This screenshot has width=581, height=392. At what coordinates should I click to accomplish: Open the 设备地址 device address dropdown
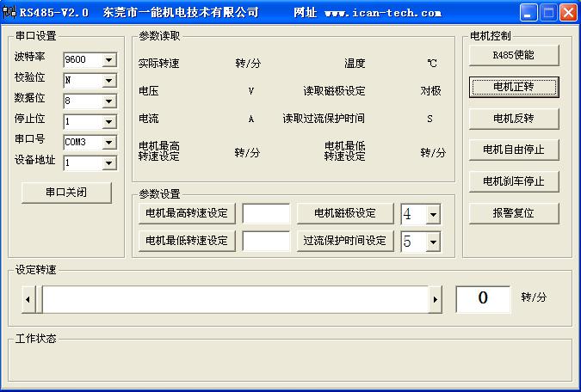(x=109, y=162)
